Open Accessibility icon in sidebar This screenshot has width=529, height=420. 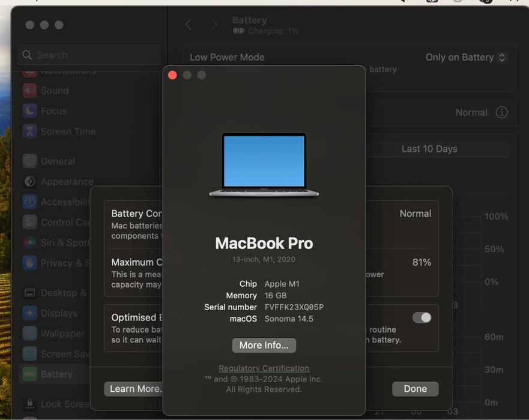point(29,202)
